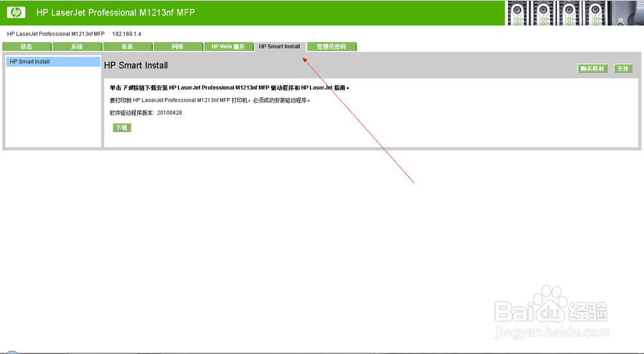Screen dimensions: 644x354
Task: Select the 网络 tab
Action: pos(178,46)
